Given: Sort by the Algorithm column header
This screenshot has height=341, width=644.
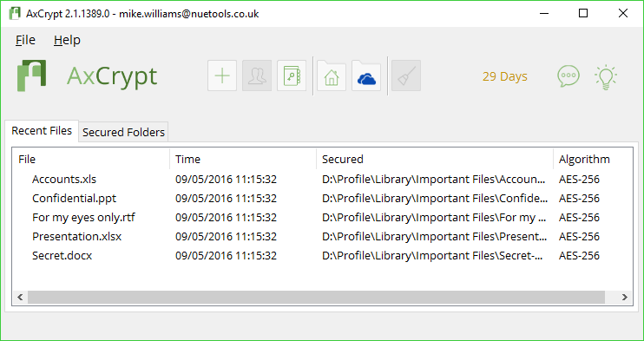Looking at the screenshot, I should pos(593,159).
